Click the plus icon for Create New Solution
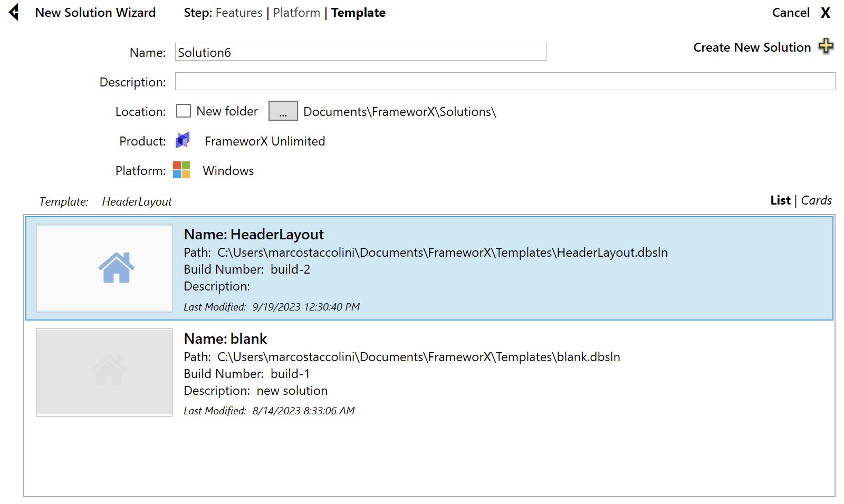Viewport: 844px width, 504px height. [x=826, y=46]
